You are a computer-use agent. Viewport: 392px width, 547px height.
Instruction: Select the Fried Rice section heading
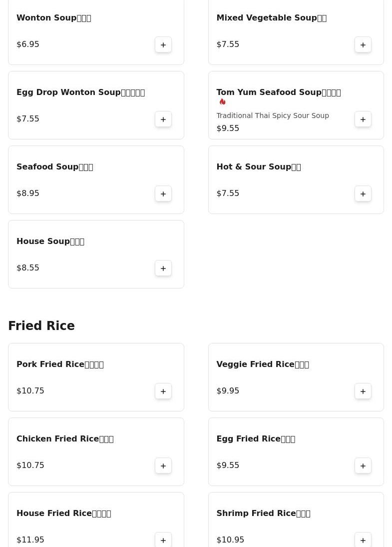pyautogui.click(x=41, y=326)
